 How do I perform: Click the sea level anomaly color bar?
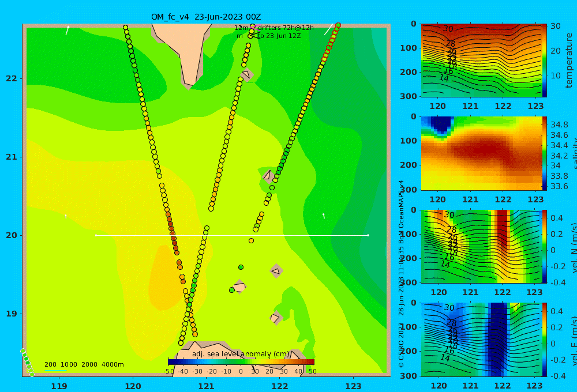click(x=241, y=362)
